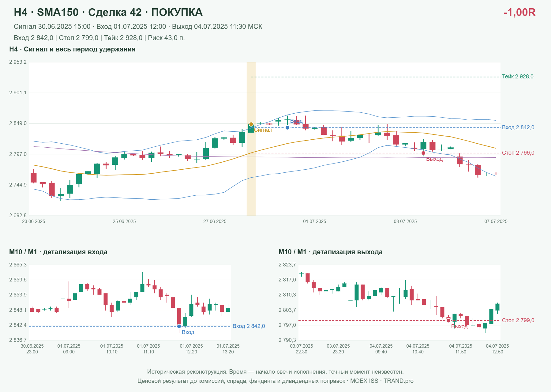Click the exit chart price label '2 823,7'
Image resolution: width=551 pixels, height=392 pixels.
(287, 265)
